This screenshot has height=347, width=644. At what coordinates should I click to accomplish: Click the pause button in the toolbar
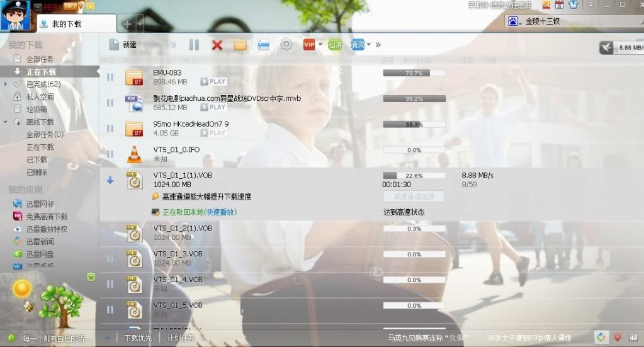pyautogui.click(x=194, y=45)
